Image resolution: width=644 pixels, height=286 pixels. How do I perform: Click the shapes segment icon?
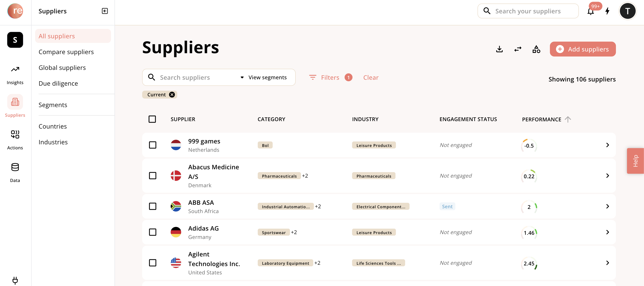click(x=536, y=49)
